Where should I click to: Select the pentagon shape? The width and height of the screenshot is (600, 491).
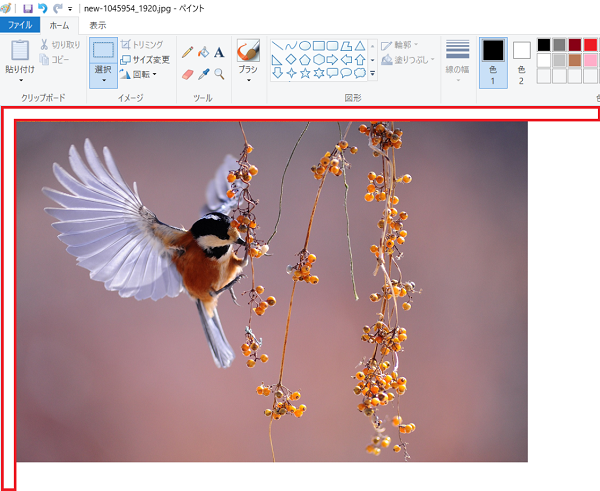pos(305,60)
